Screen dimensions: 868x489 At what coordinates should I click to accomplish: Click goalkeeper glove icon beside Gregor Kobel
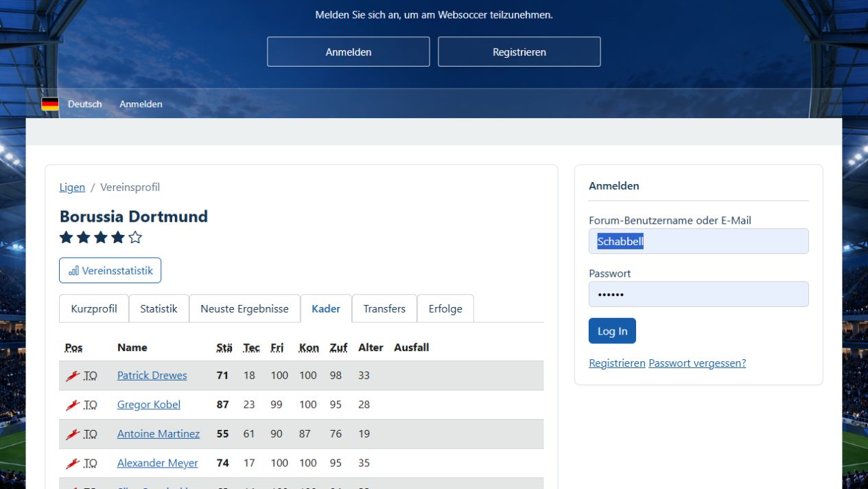click(73, 405)
